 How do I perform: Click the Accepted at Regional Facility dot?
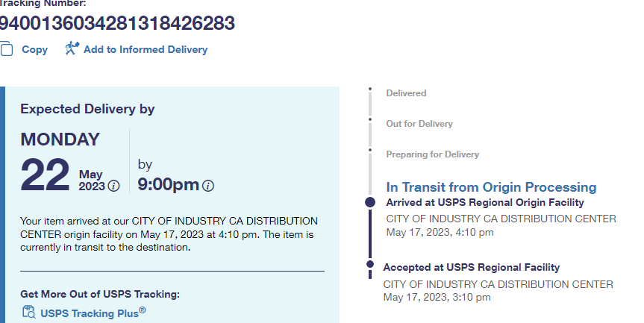coord(370,264)
